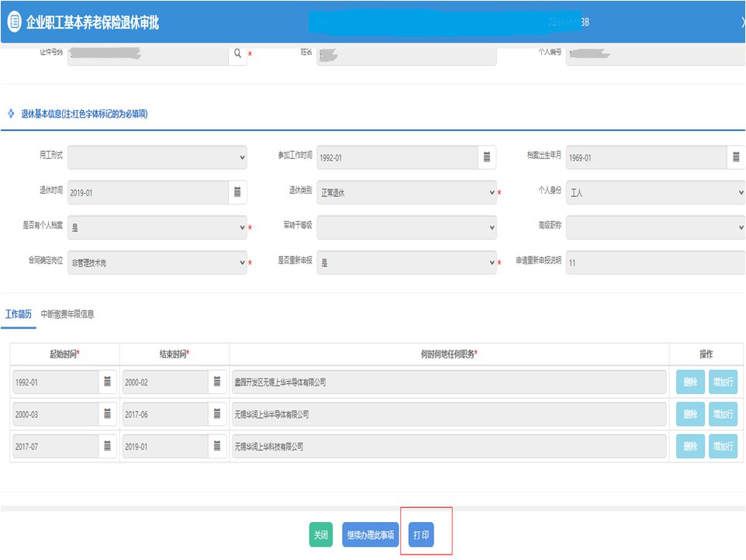Open calendar picker for 档案出生年月
Image resolution: width=746 pixels, height=560 pixels.
(736, 157)
